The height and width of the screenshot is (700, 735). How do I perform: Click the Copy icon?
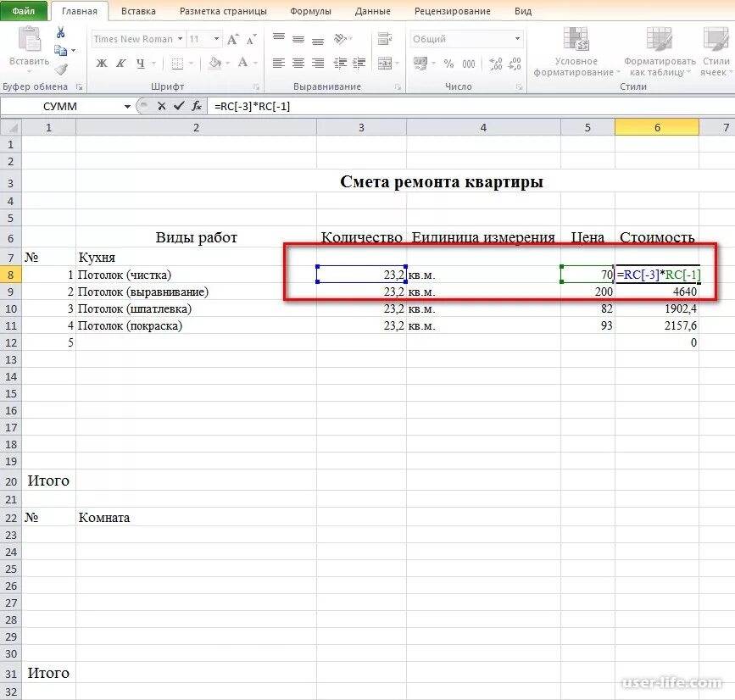coord(60,50)
